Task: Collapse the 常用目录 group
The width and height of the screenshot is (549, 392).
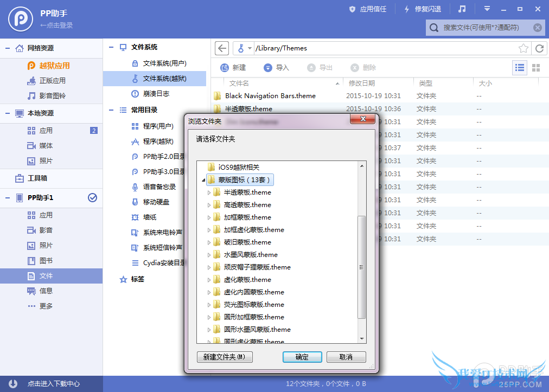Action: pyautogui.click(x=111, y=110)
